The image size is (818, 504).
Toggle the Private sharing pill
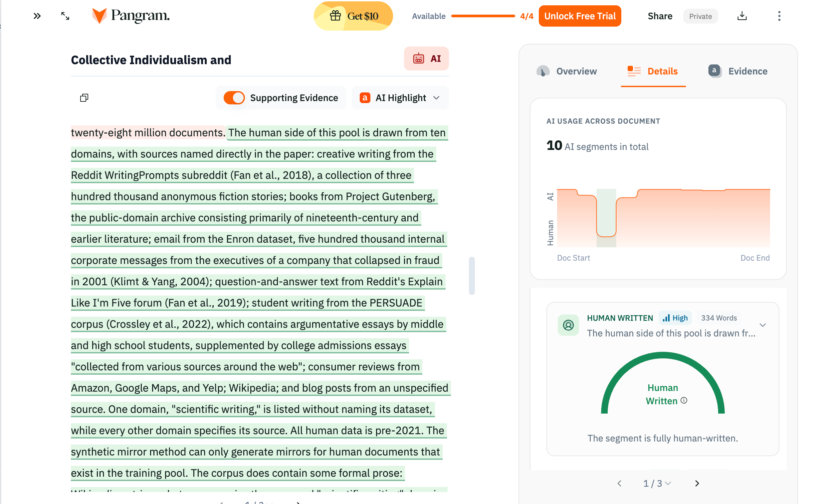700,16
